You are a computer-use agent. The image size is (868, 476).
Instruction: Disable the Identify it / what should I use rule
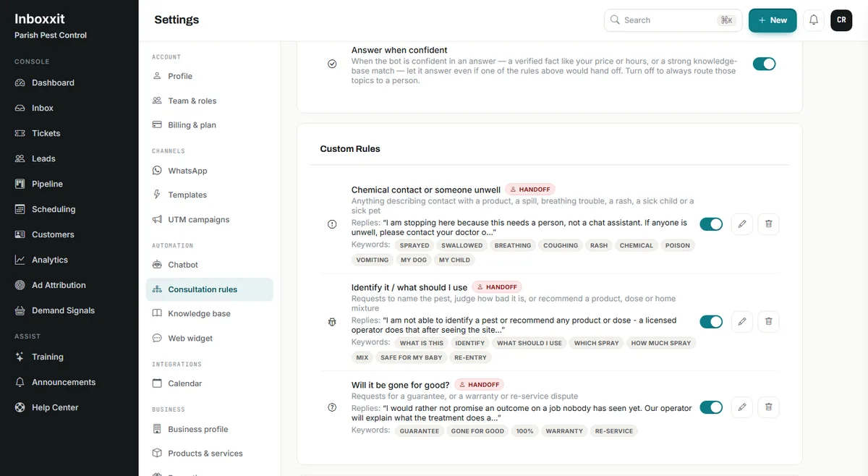tap(711, 321)
